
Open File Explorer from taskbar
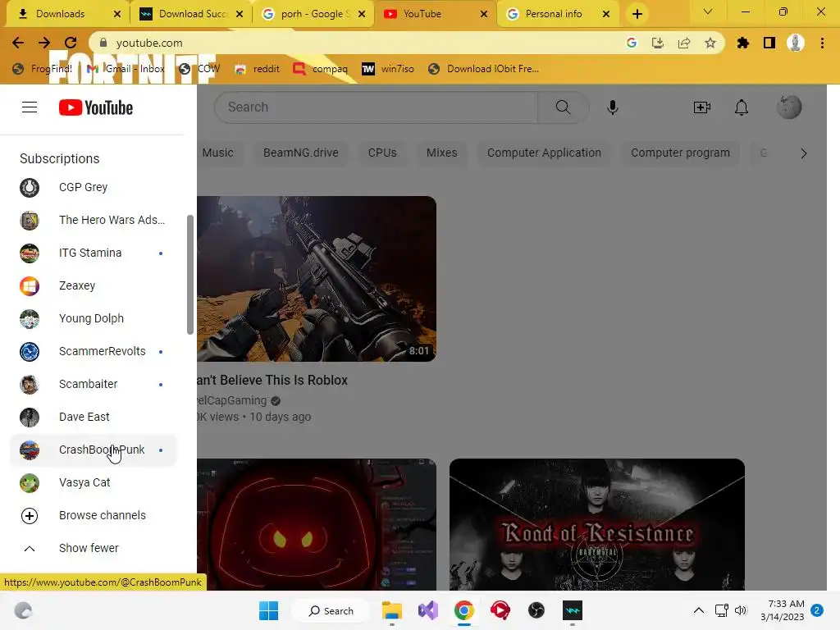391,610
